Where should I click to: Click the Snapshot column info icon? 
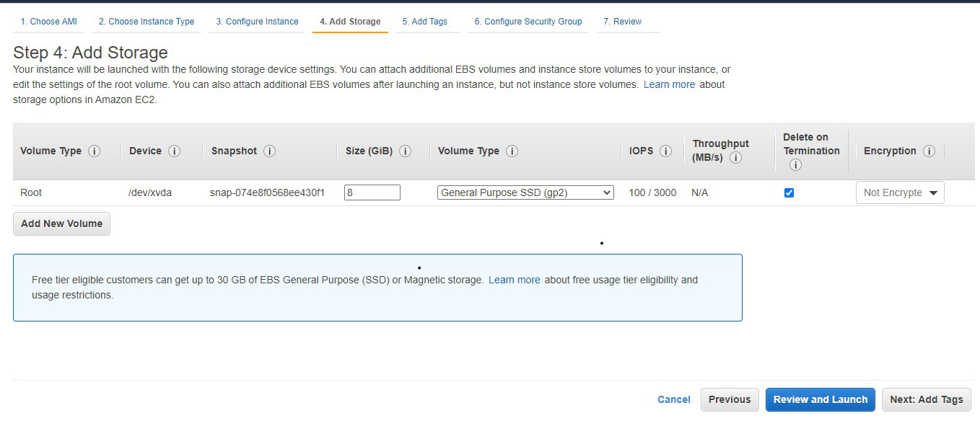pyautogui.click(x=269, y=151)
